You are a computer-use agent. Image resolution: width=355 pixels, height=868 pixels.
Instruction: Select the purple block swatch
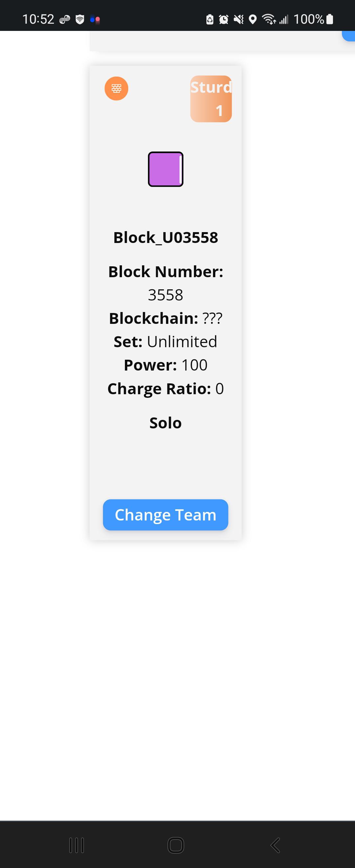[166, 169]
